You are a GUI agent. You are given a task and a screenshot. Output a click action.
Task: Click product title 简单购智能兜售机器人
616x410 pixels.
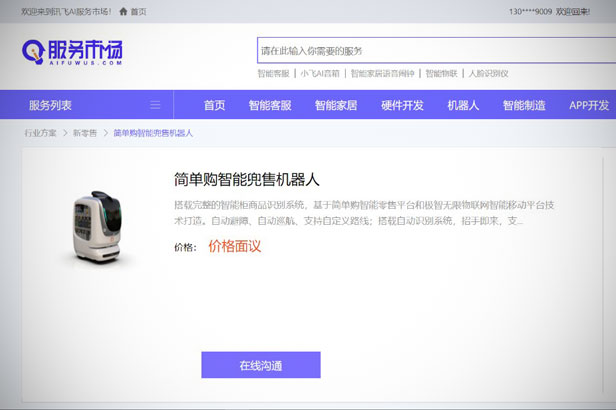[247, 179]
